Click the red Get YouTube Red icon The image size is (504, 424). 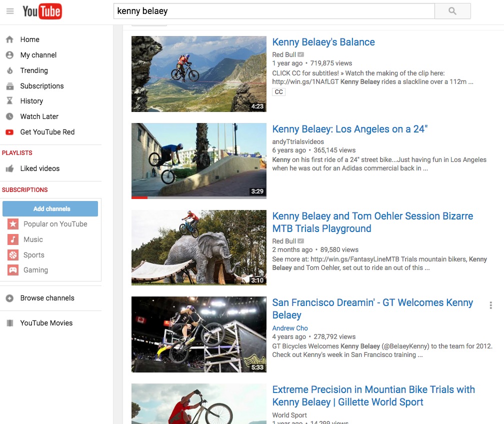(x=9, y=132)
